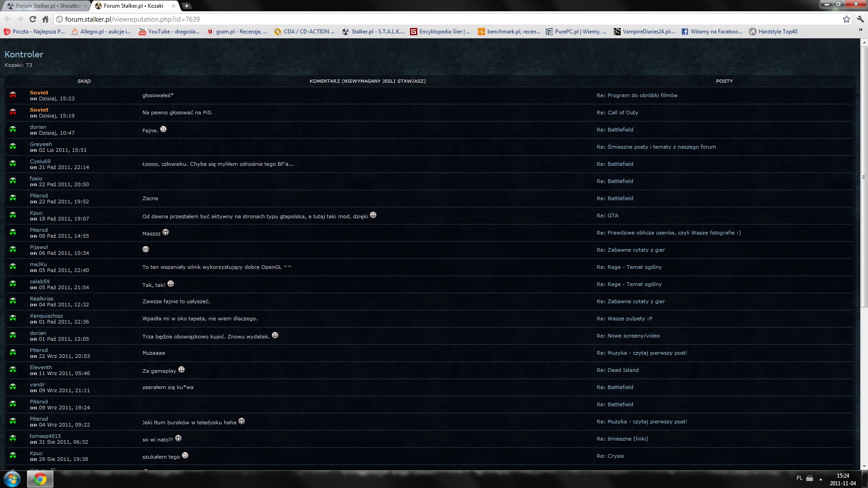Viewport: 868px width, 488px height.
Task: Click the browser forward arrow
Action: pyautogui.click(x=20, y=19)
